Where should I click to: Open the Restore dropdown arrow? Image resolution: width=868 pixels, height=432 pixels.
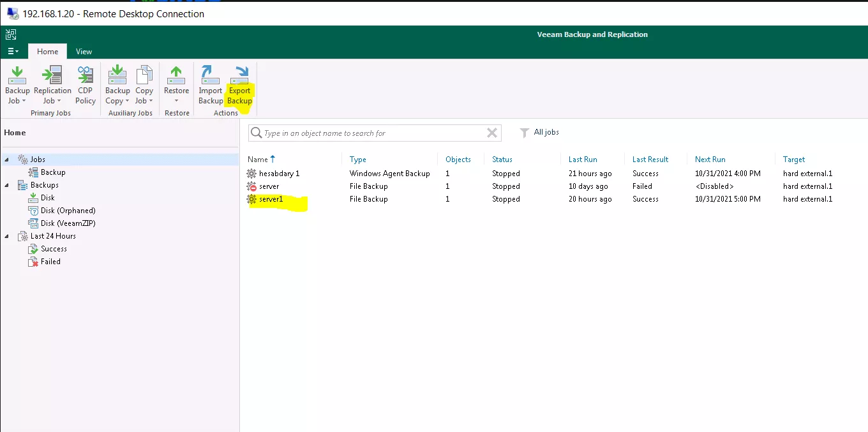pos(176,101)
